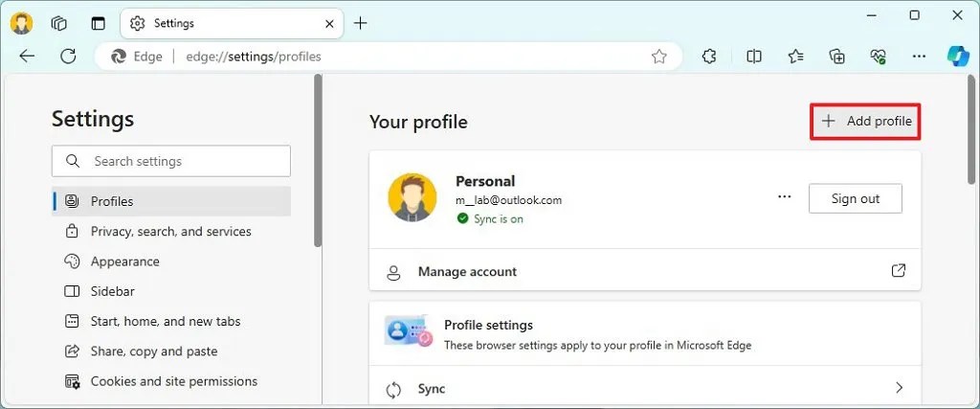Expand the Sync chevron arrow

[x=900, y=388]
